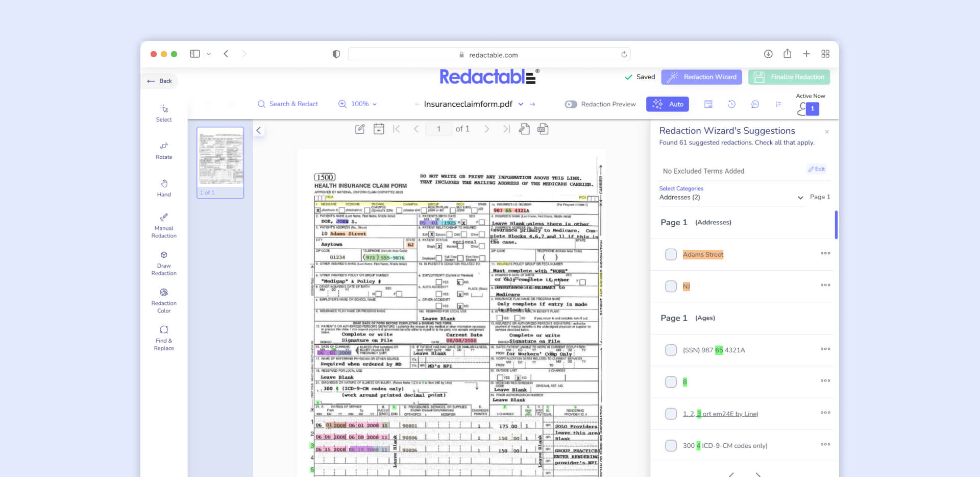
Task: Select page 1 thumbnail
Action: pos(220,162)
